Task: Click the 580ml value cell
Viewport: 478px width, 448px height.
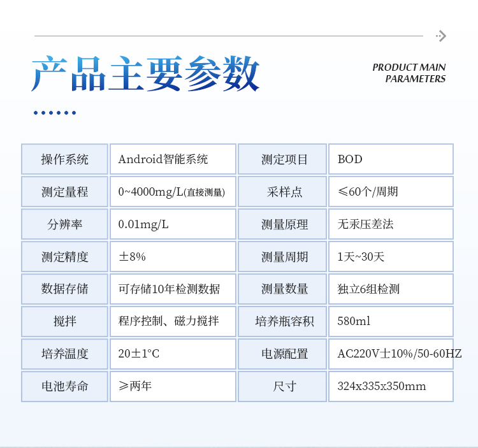Action: coord(391,322)
